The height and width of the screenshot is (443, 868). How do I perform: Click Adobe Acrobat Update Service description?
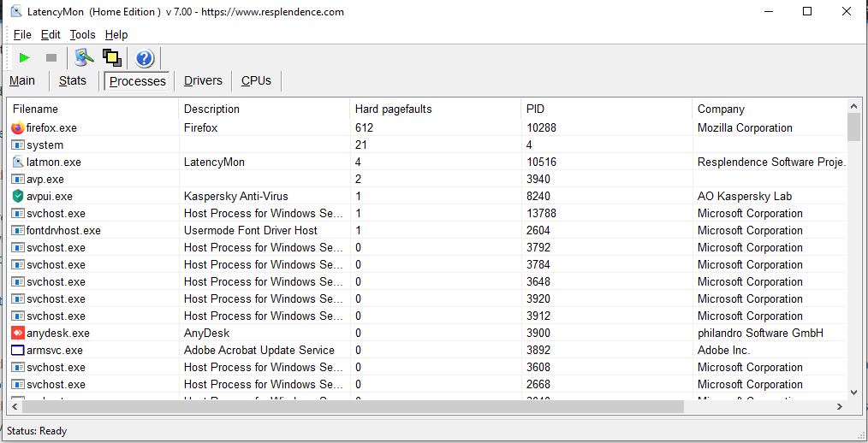pos(259,350)
